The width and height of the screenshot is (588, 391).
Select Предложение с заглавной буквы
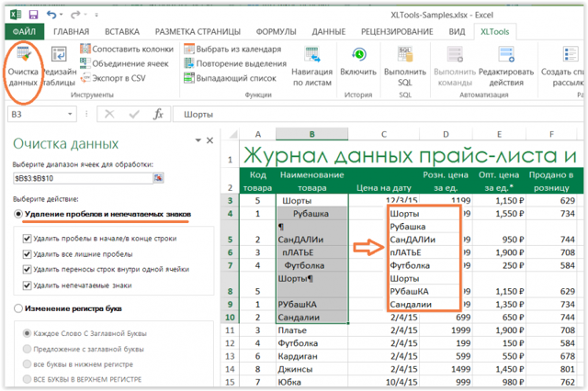click(x=27, y=349)
